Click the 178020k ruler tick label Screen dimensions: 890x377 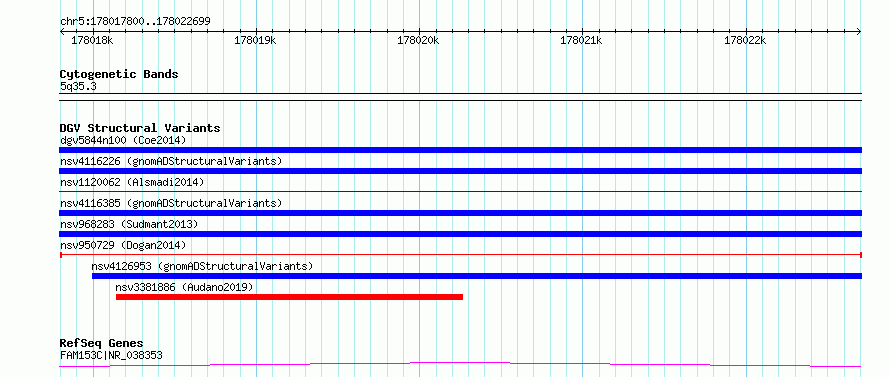click(x=418, y=40)
